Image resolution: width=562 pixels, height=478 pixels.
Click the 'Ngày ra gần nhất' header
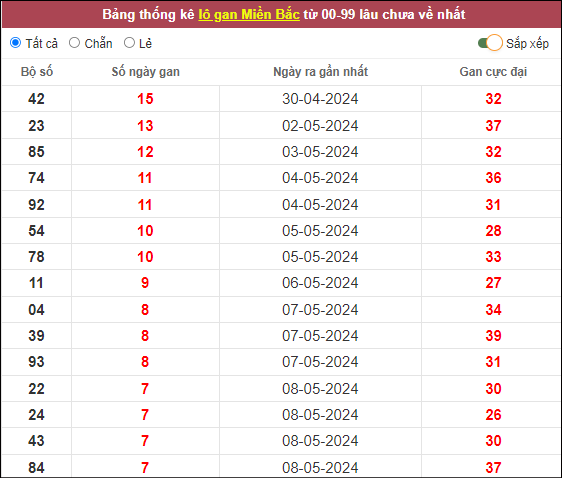pyautogui.click(x=320, y=72)
